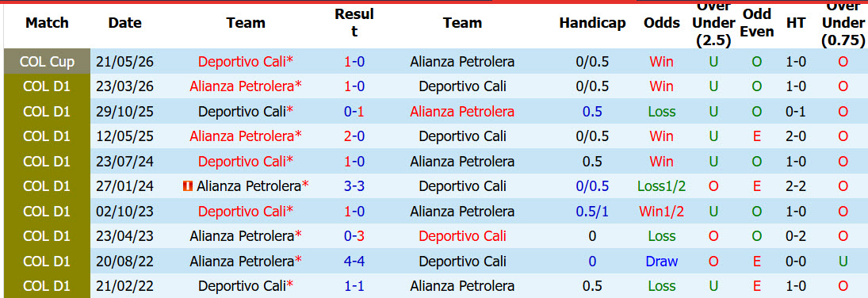This screenshot has height=298, width=868.
Task: Click red card icon beside Alianza Petrolera
Action: click(x=188, y=187)
